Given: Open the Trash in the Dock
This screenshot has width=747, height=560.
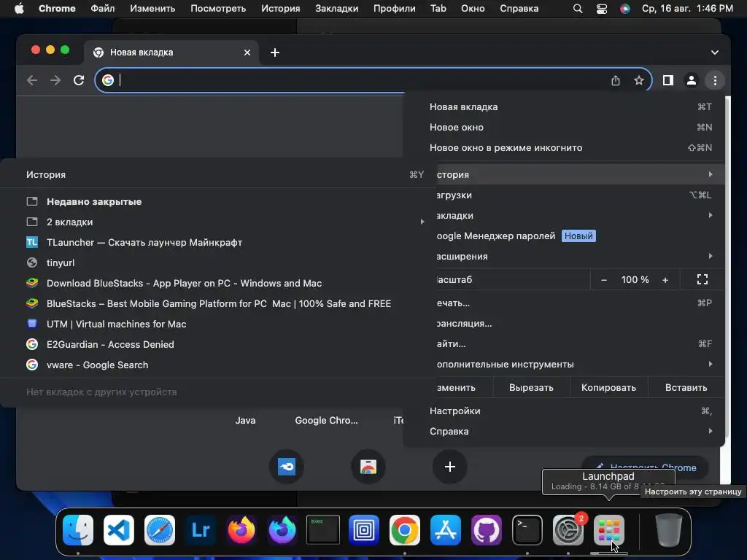Looking at the screenshot, I should click(x=669, y=529).
